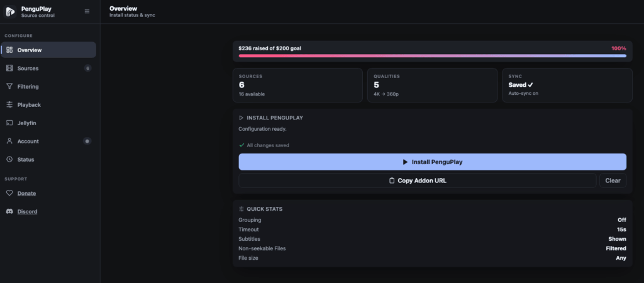Click the Sources film icon

click(9, 68)
